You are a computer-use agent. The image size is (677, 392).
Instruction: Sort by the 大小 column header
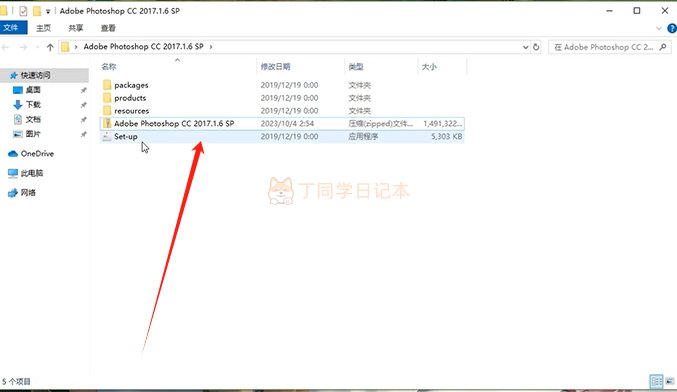click(x=429, y=66)
